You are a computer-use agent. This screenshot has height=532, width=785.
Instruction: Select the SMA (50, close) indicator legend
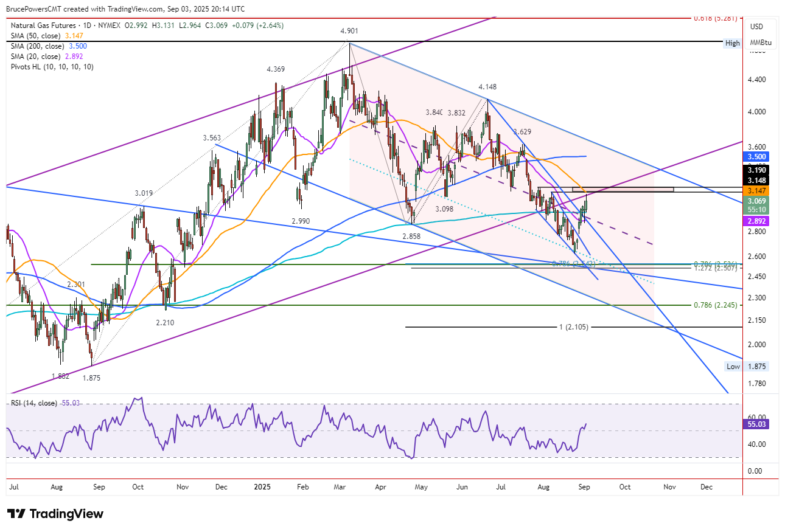pos(44,36)
